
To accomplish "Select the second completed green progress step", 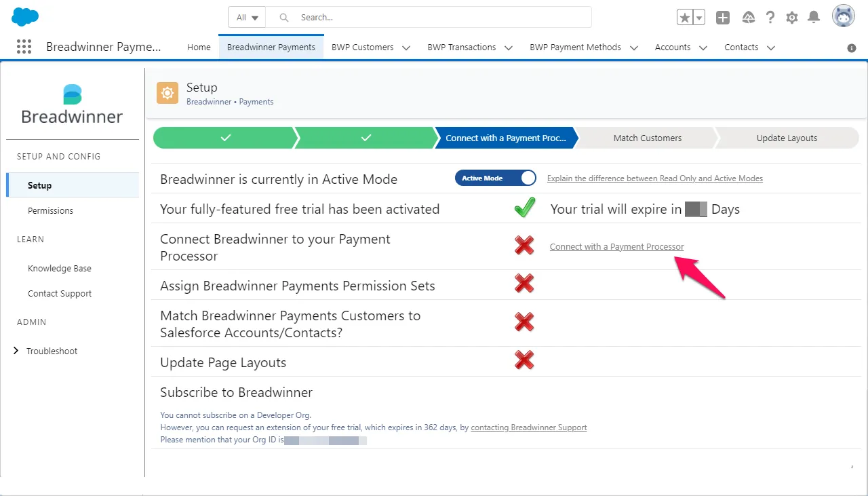I will (366, 138).
